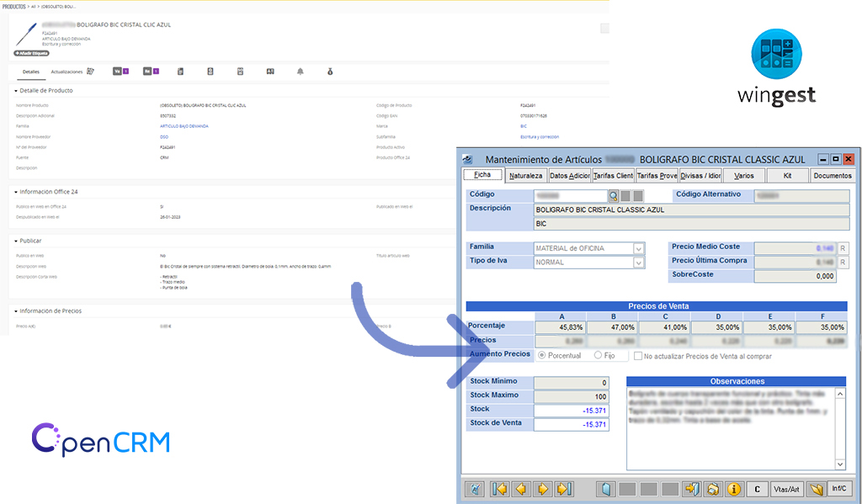This screenshot has width=862, height=504.
Task: Click the Añadir Etiqueta button
Action: point(31,53)
